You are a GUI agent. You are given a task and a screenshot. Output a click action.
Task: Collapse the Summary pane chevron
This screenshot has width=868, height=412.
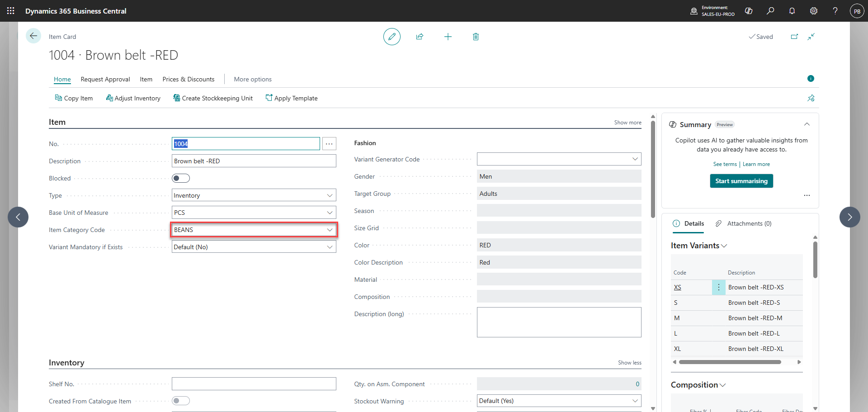click(x=807, y=124)
